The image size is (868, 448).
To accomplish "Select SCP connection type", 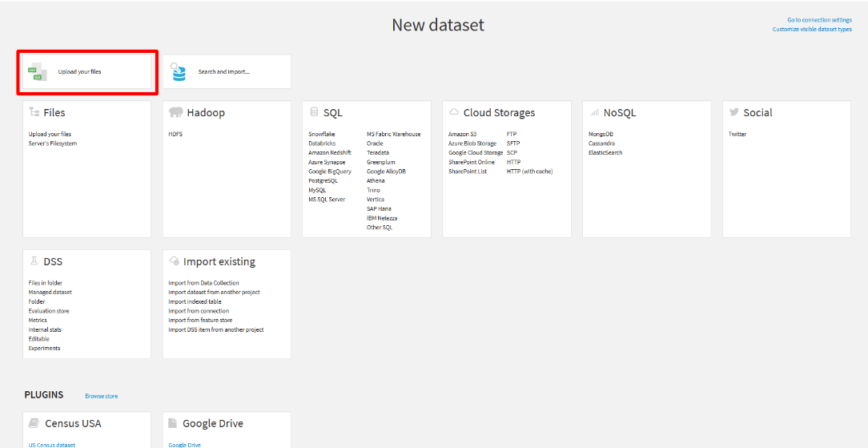I will pos(512,153).
